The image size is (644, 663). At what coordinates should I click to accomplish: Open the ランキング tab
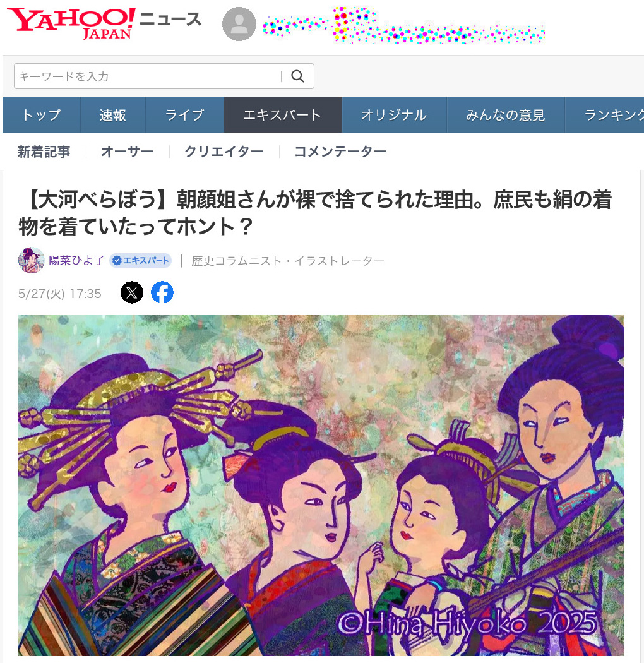pyautogui.click(x=605, y=114)
